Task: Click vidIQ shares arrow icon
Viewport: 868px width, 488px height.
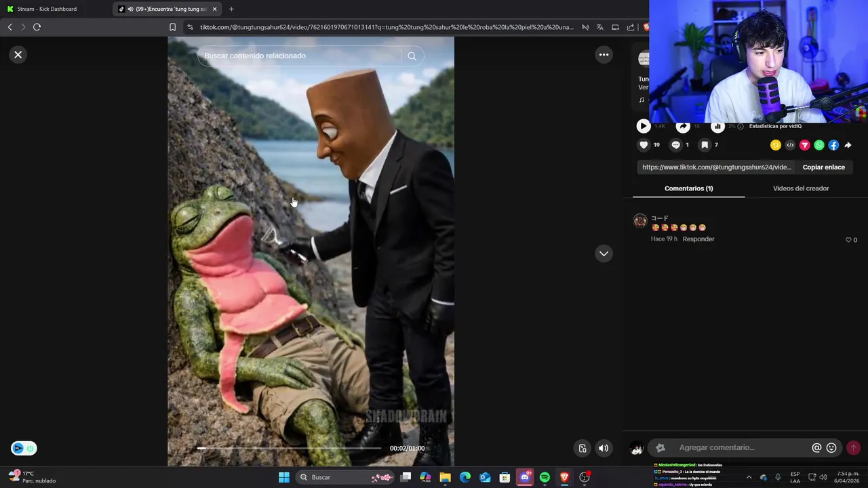Action: [x=683, y=126]
